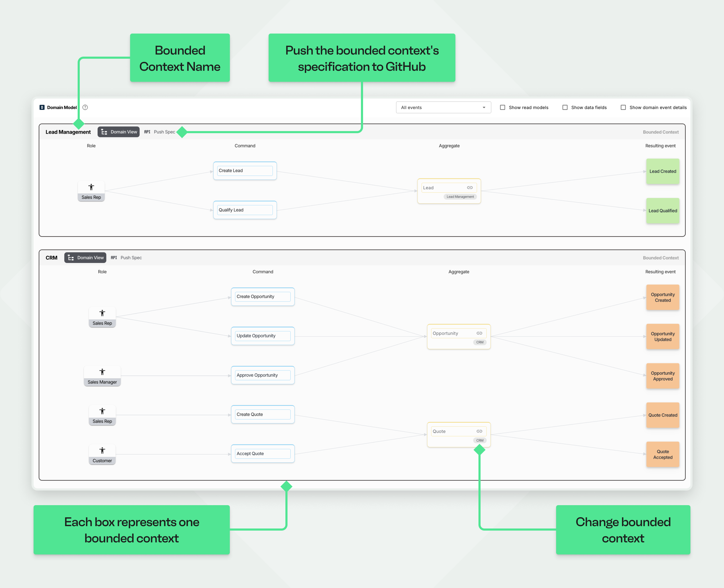The height and width of the screenshot is (588, 724).
Task: Select the Opportunity Created event note
Action: (x=663, y=297)
